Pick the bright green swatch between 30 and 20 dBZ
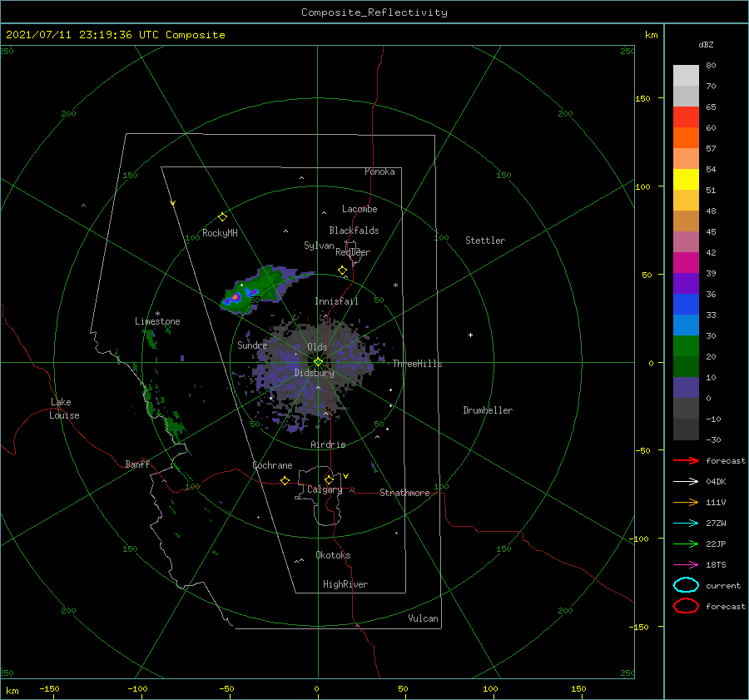The height and width of the screenshot is (700, 749). [686, 346]
